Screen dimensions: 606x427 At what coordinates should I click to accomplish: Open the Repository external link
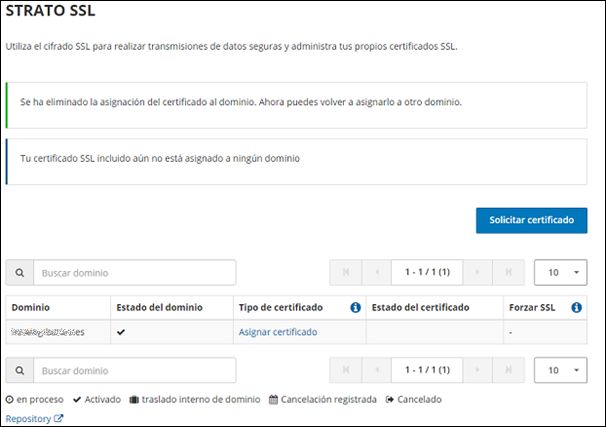[x=34, y=418]
